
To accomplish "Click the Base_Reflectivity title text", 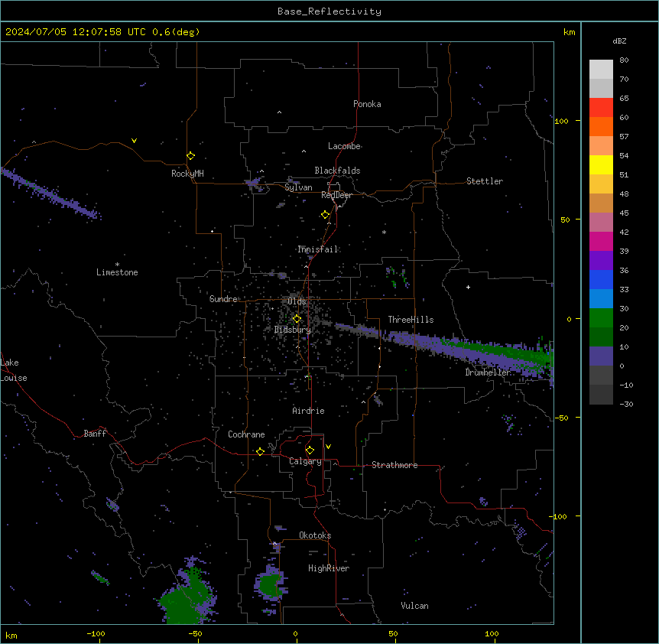I will (x=329, y=11).
